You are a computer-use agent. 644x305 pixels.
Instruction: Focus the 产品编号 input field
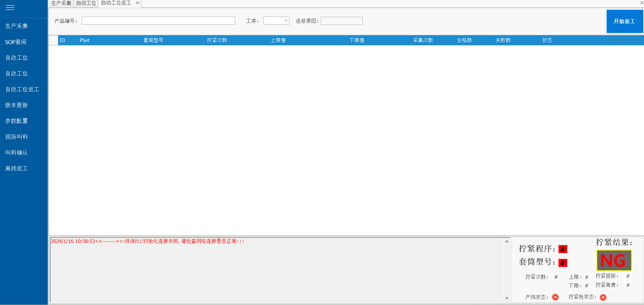pyautogui.click(x=158, y=21)
